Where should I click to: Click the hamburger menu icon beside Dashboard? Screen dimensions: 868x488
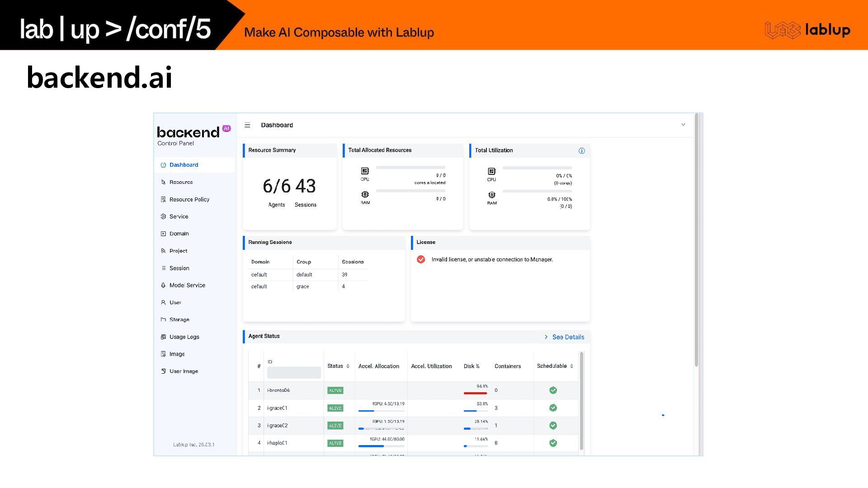[247, 125]
